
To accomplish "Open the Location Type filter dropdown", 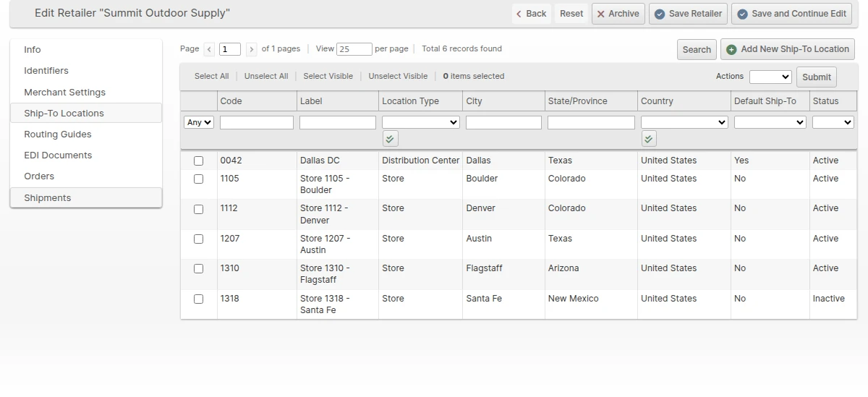I will click(x=421, y=122).
